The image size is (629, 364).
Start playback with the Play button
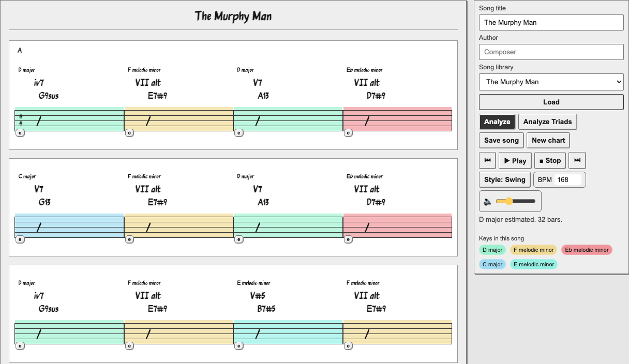point(515,161)
